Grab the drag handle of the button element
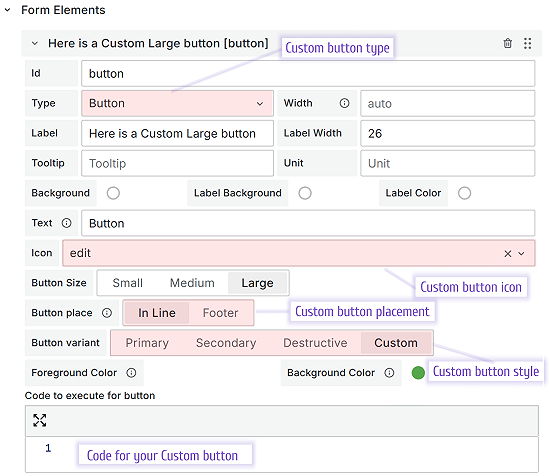The image size is (550, 476). tap(527, 43)
